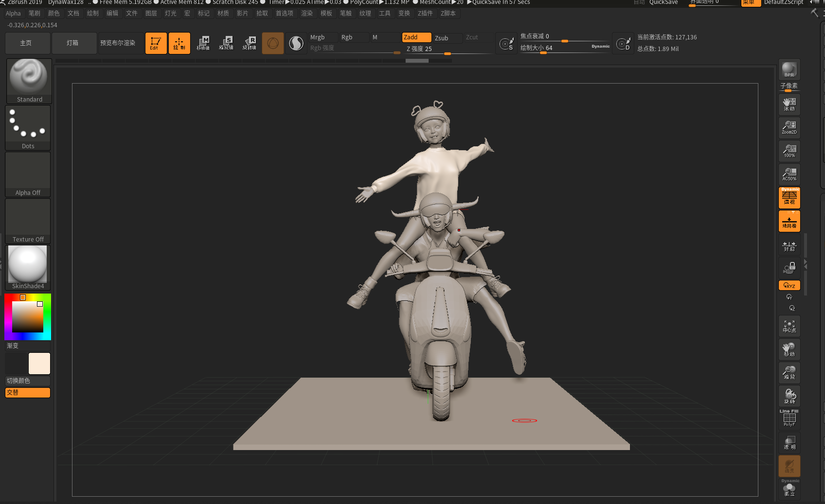Click the 旋转轴 rotate gizmo icon
The height and width of the screenshot is (504, 825).
(x=250, y=43)
